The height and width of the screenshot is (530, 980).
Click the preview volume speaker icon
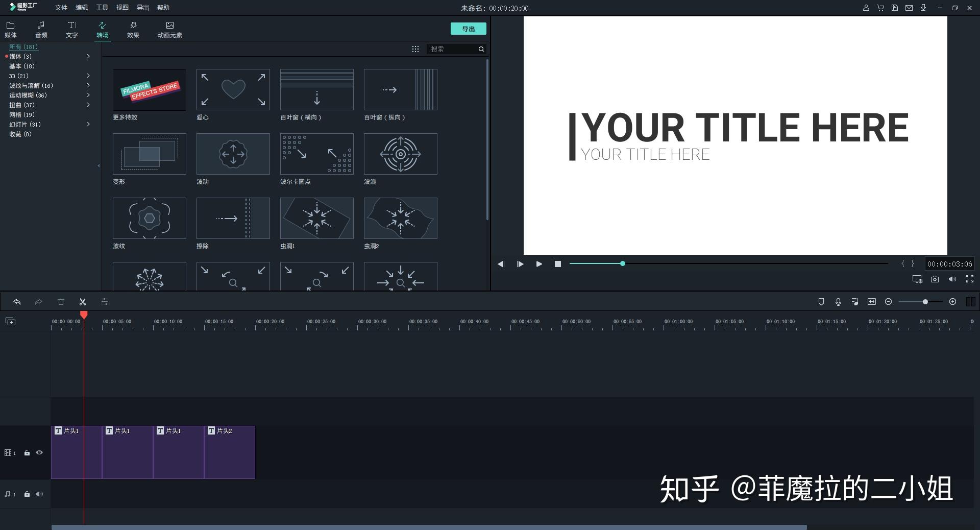(952, 279)
